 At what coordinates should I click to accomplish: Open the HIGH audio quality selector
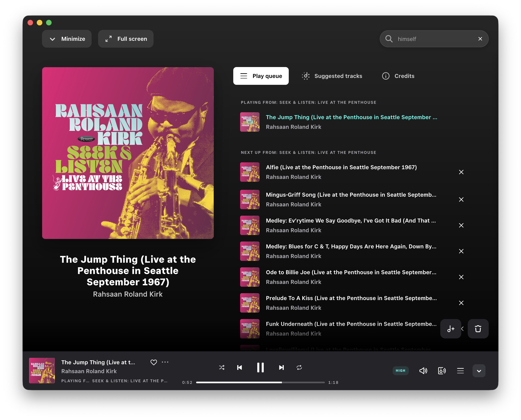click(x=400, y=370)
